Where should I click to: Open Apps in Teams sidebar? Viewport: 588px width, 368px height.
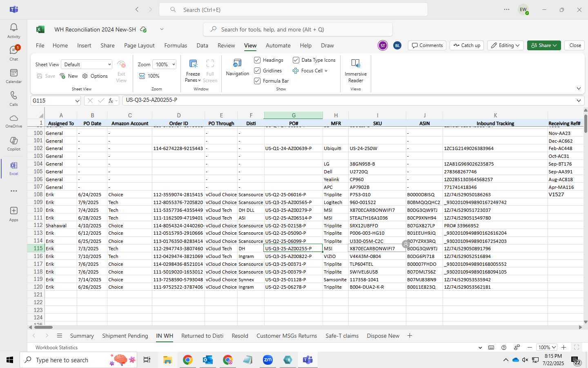tap(13, 214)
